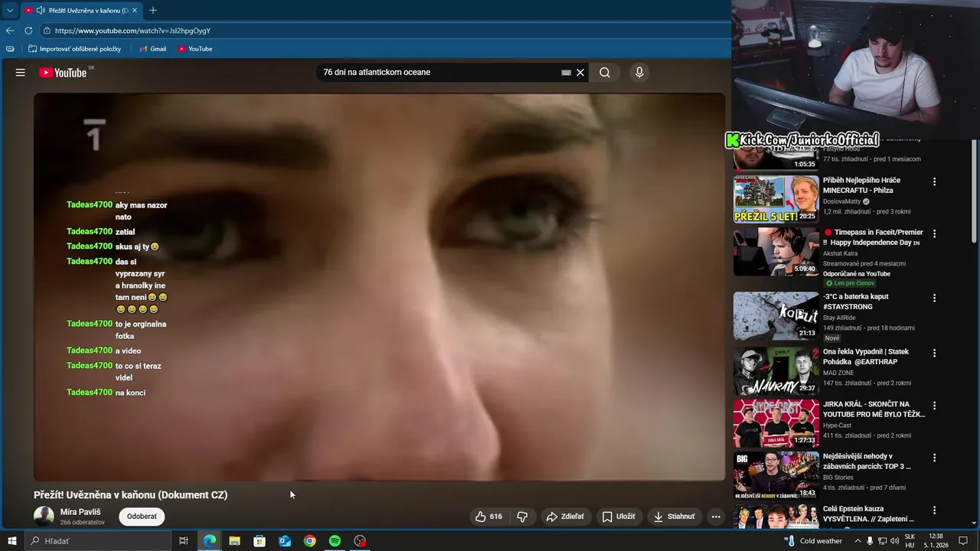This screenshot has height=551, width=980.
Task: Show hidden system tray icons
Action: [x=857, y=541]
